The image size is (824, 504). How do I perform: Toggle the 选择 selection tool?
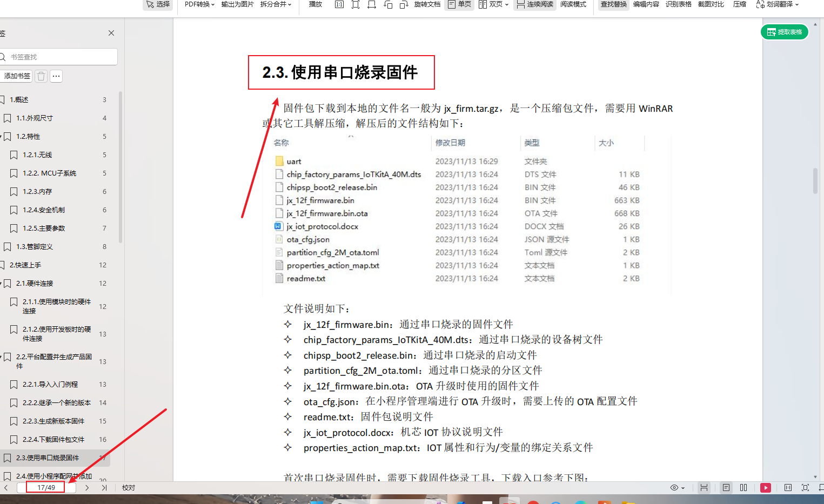tap(158, 4)
